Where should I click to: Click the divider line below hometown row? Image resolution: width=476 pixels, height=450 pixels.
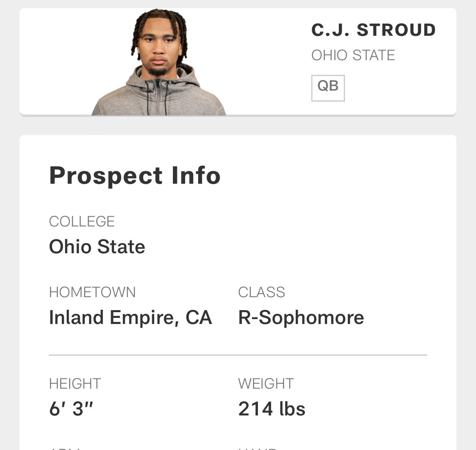pos(238,355)
